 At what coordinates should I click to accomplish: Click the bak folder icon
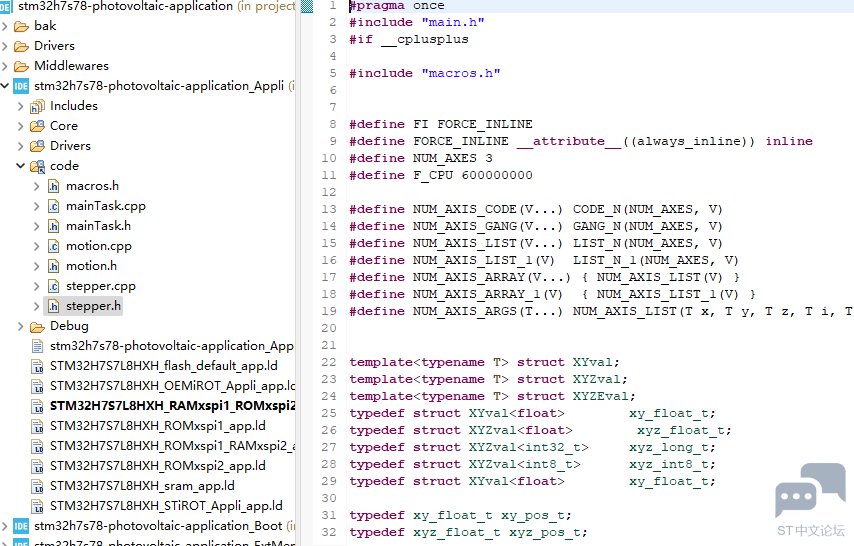point(21,26)
